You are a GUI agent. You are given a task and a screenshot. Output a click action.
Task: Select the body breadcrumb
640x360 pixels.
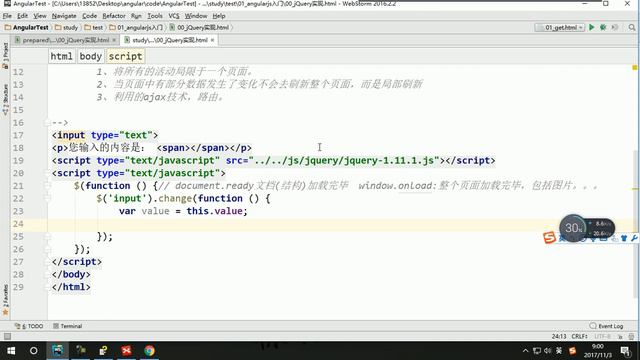(x=91, y=56)
